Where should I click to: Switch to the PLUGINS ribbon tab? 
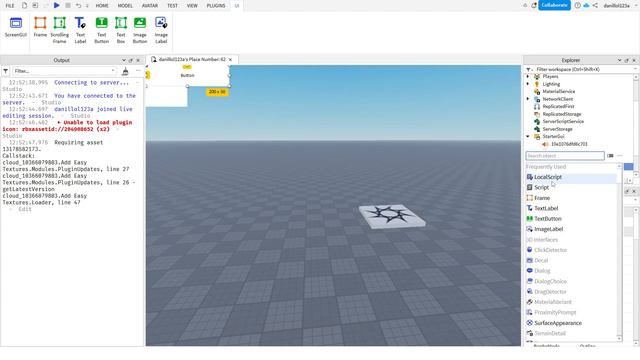pos(216,6)
